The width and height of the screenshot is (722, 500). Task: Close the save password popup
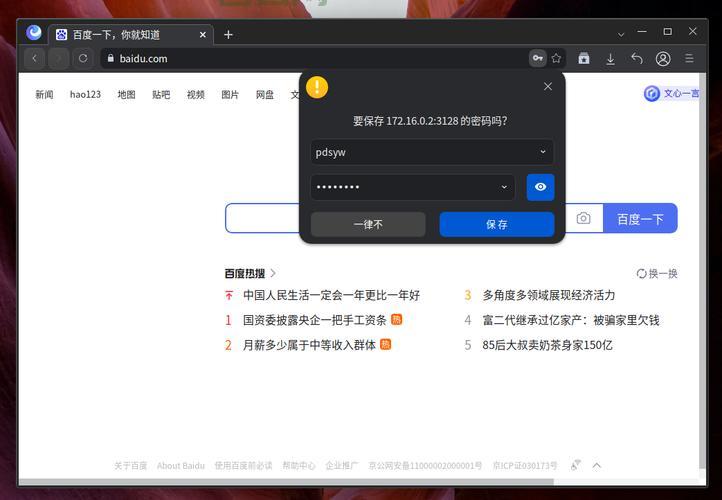[x=548, y=86]
